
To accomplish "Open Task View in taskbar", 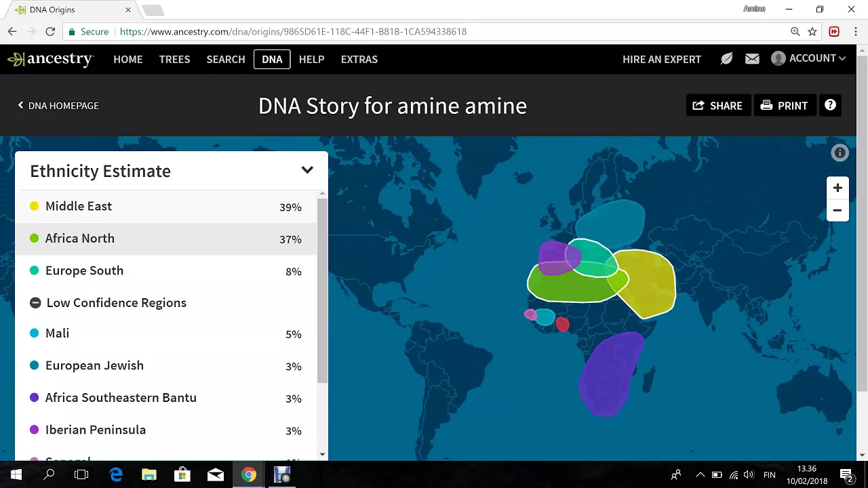I will 81,474.
